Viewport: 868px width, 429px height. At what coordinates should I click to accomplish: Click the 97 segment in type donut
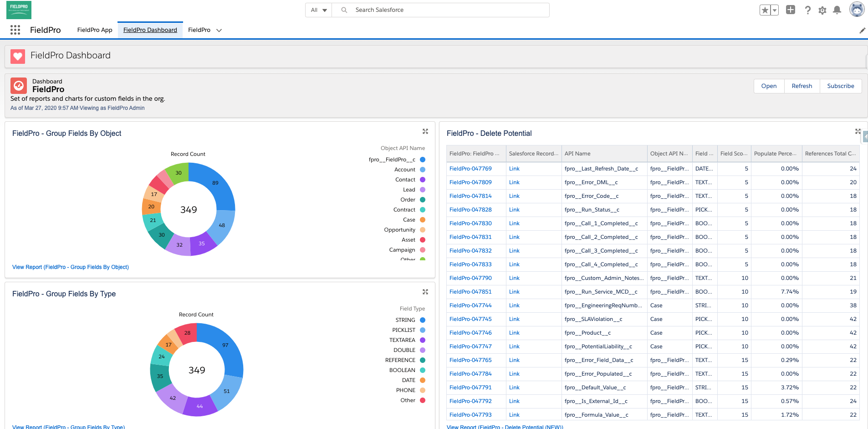[x=225, y=345]
